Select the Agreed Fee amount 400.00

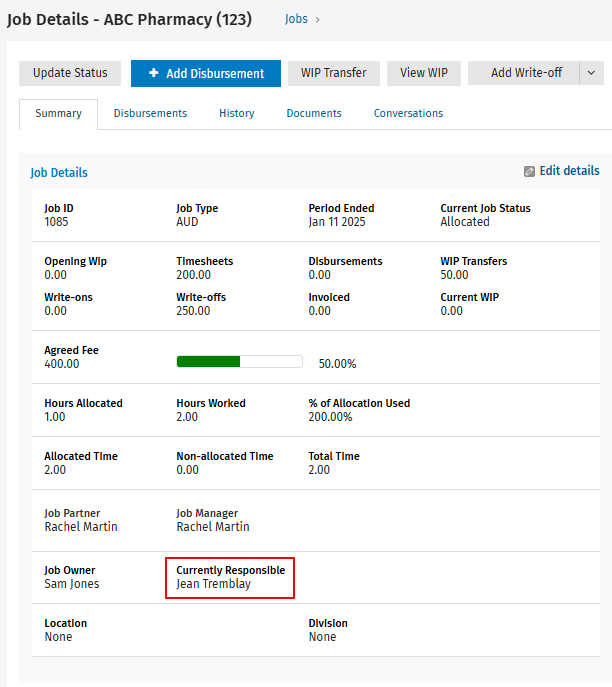pyautogui.click(x=62, y=364)
